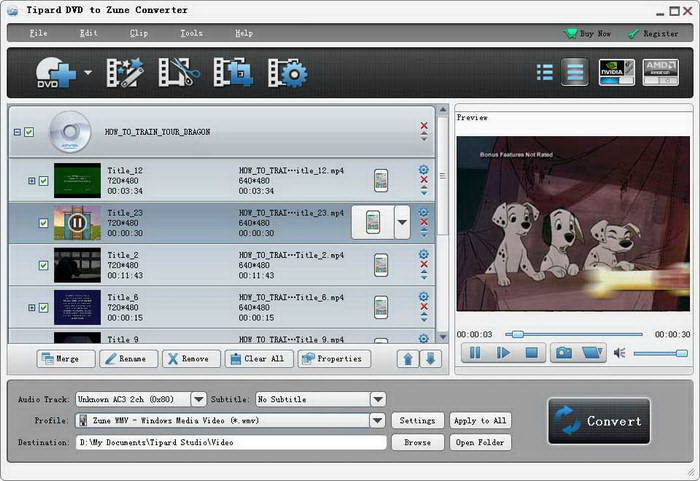
Task: Switch to compact list view icon
Action: coord(545,72)
